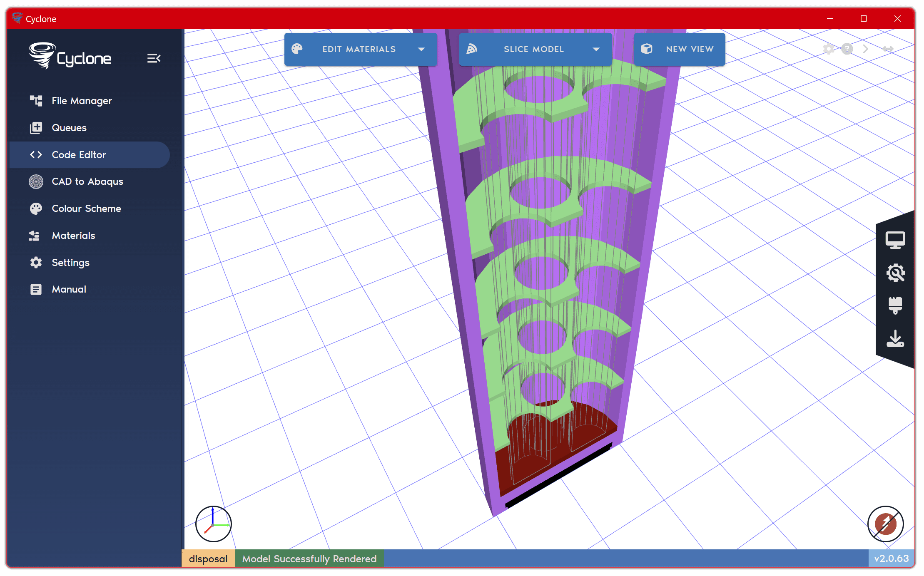Click the faded gear icon at top right
This screenshot has height=576, width=924.
click(829, 49)
